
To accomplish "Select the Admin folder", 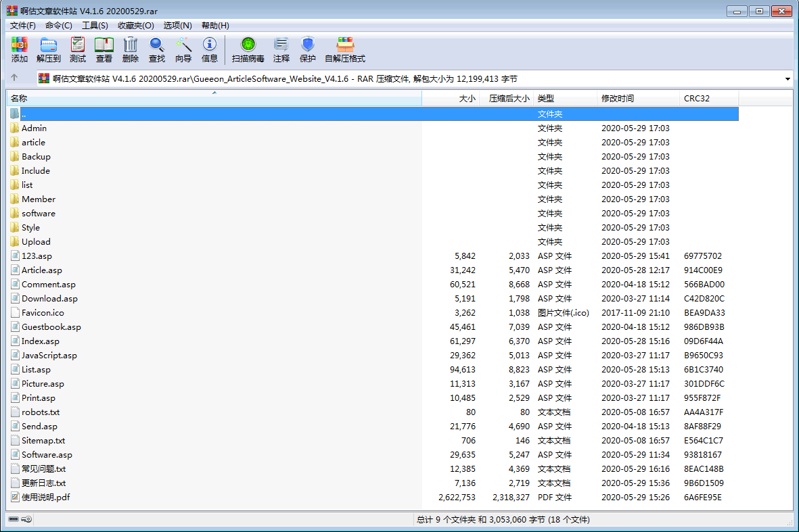I will coord(34,128).
